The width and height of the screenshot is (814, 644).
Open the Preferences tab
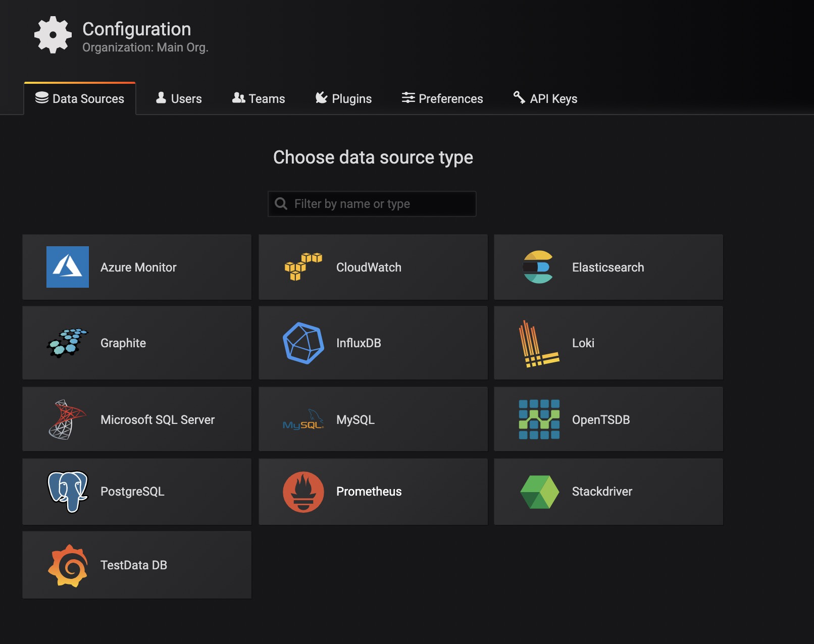pyautogui.click(x=442, y=98)
